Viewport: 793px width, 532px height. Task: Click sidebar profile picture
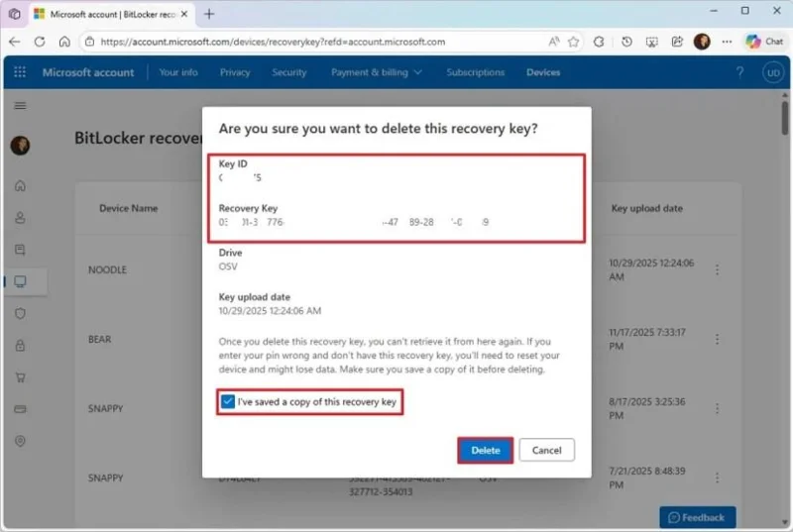(x=20, y=146)
